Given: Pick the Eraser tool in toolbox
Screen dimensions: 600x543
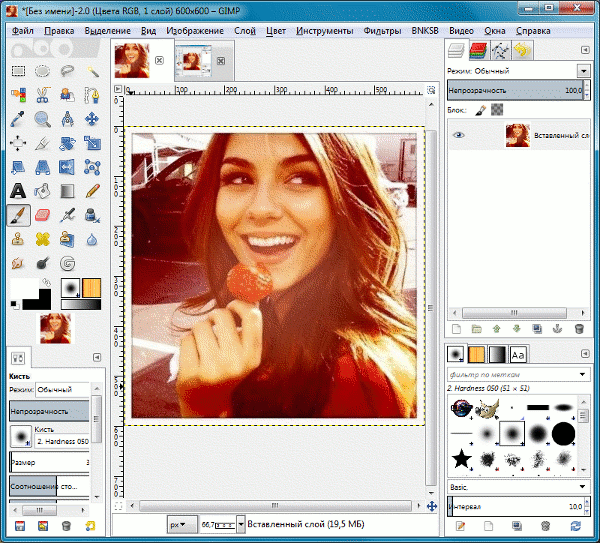Looking at the screenshot, I should [x=43, y=214].
